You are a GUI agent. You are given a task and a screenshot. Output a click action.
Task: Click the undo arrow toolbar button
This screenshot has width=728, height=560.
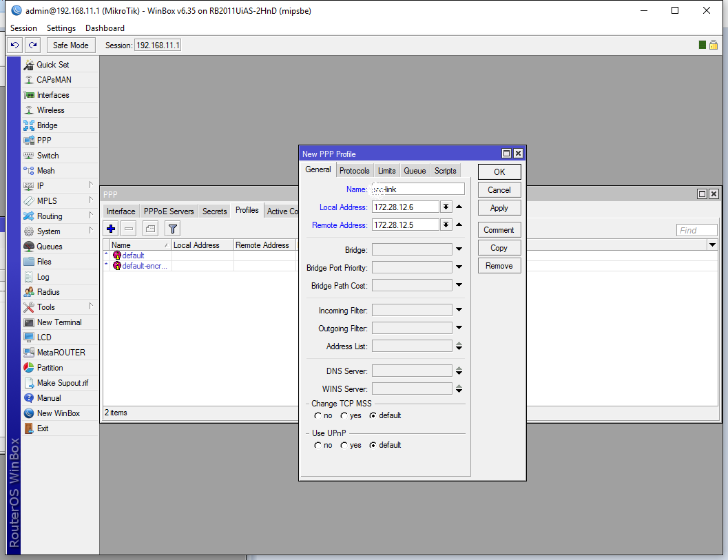coord(15,45)
